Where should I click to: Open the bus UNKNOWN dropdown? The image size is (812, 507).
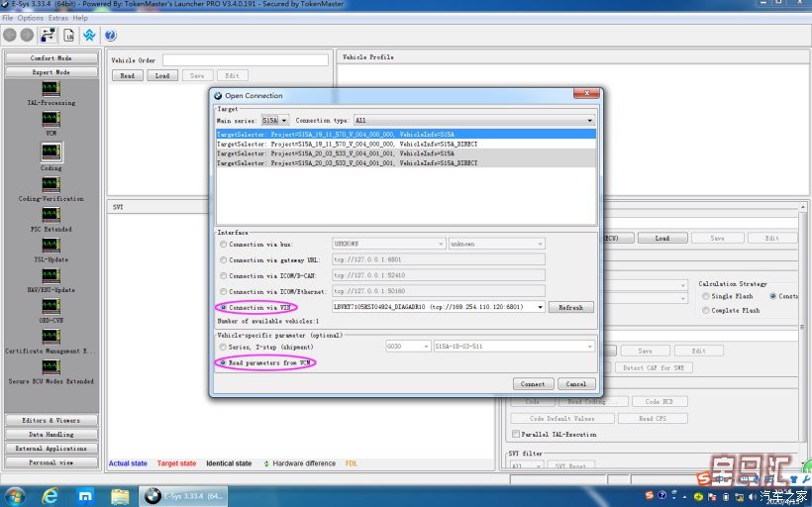[388, 244]
